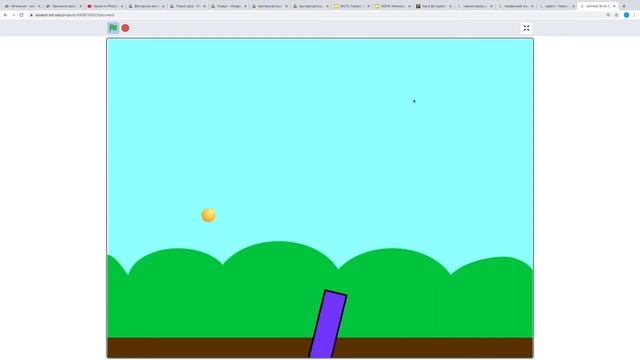Go back with the browser back arrow
Viewport: 640px width, 360px height.
pos(5,15)
